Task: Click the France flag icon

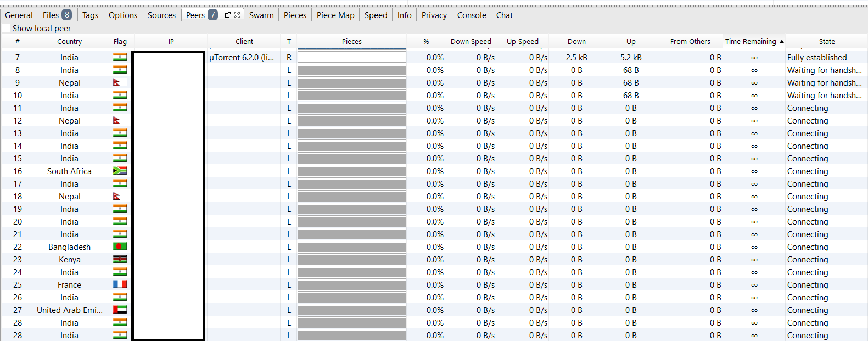Action: [120, 284]
